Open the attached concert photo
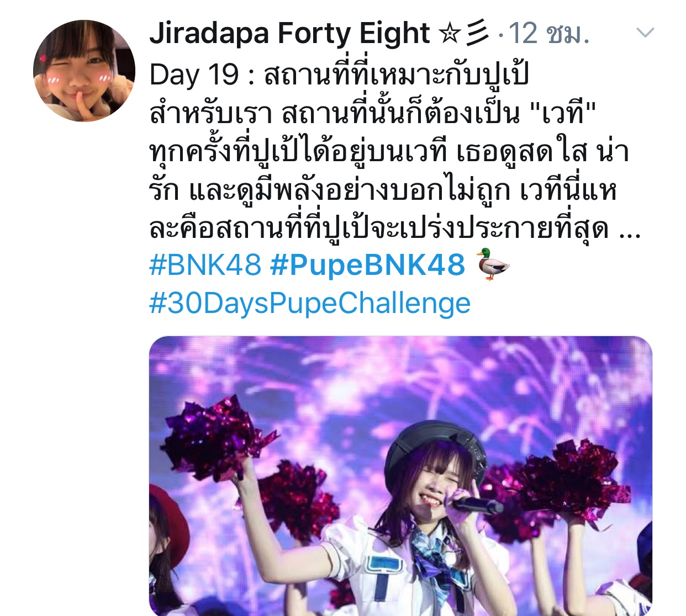This screenshot has width=686, height=616. tap(400, 476)
